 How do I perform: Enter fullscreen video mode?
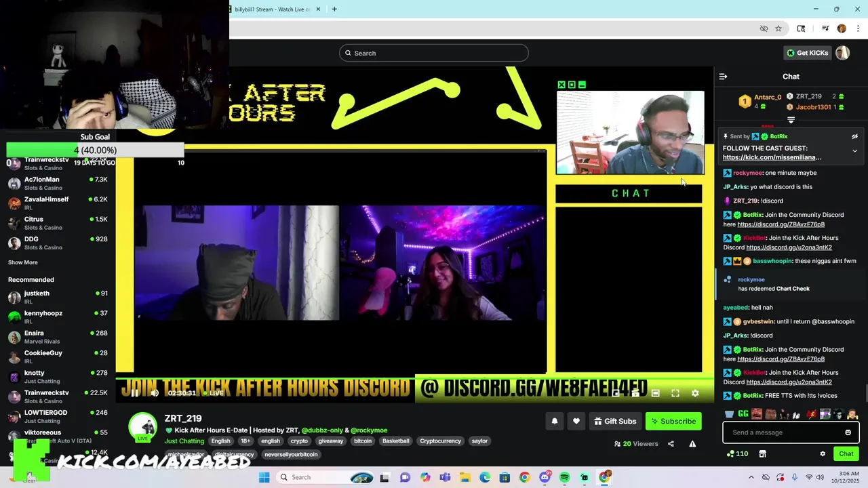click(x=675, y=393)
